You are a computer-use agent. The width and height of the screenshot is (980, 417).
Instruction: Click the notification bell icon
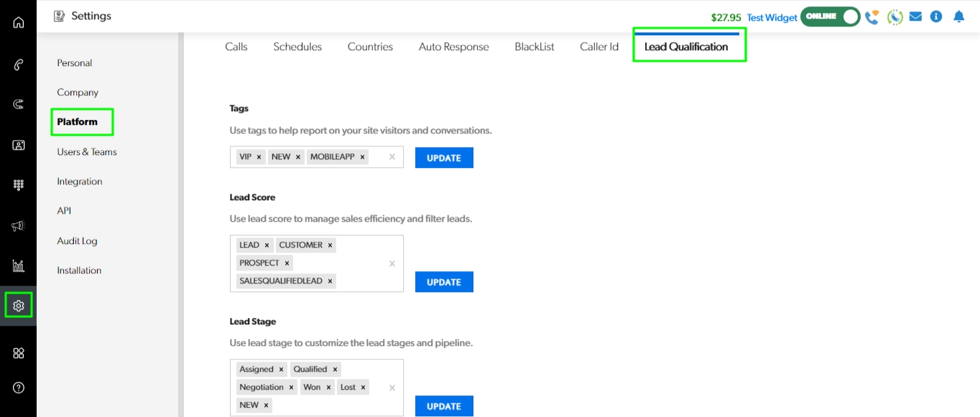click(x=958, y=17)
